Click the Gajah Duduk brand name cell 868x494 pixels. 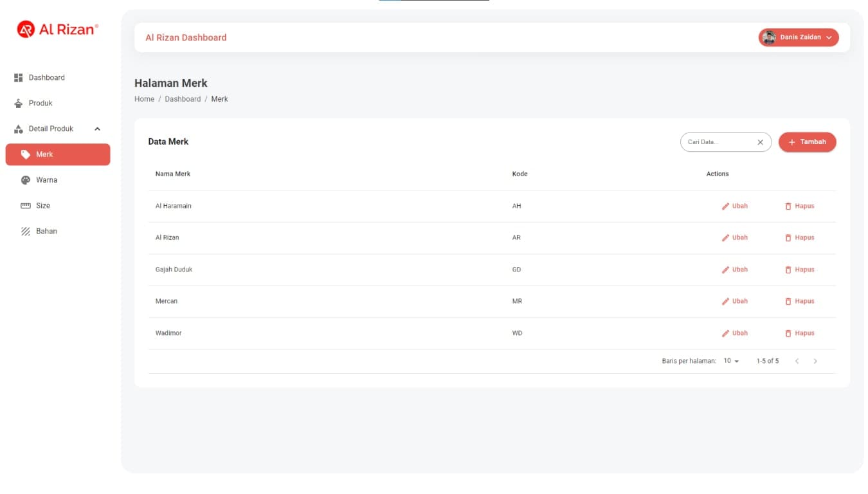click(174, 270)
